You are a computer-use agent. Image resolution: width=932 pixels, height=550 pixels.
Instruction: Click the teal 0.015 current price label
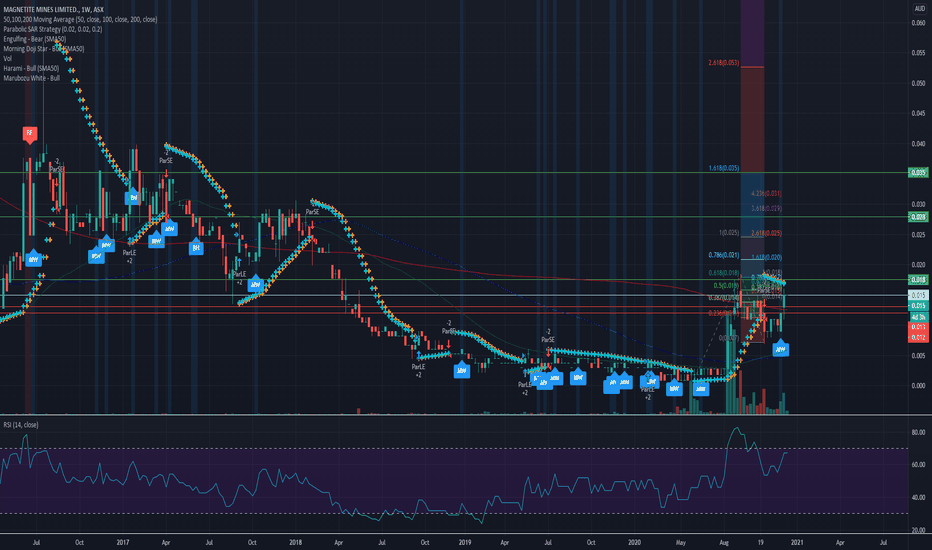918,306
